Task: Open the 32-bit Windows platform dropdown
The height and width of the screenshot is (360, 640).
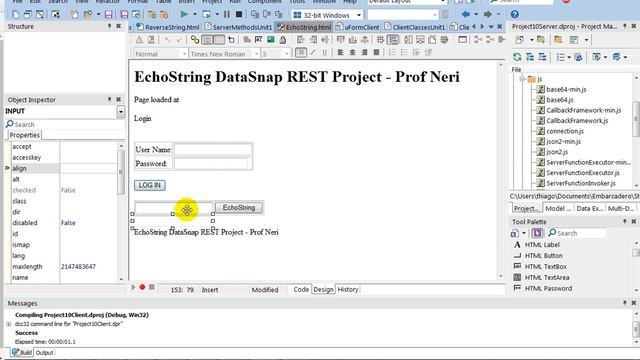Action: coord(359,15)
